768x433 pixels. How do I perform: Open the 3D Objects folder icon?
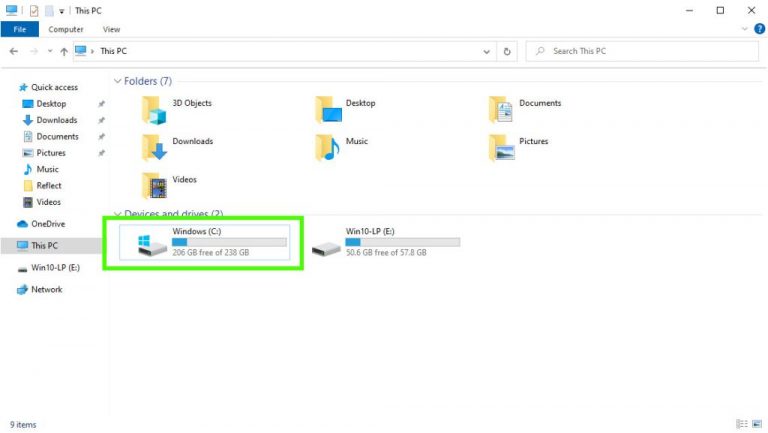154,110
